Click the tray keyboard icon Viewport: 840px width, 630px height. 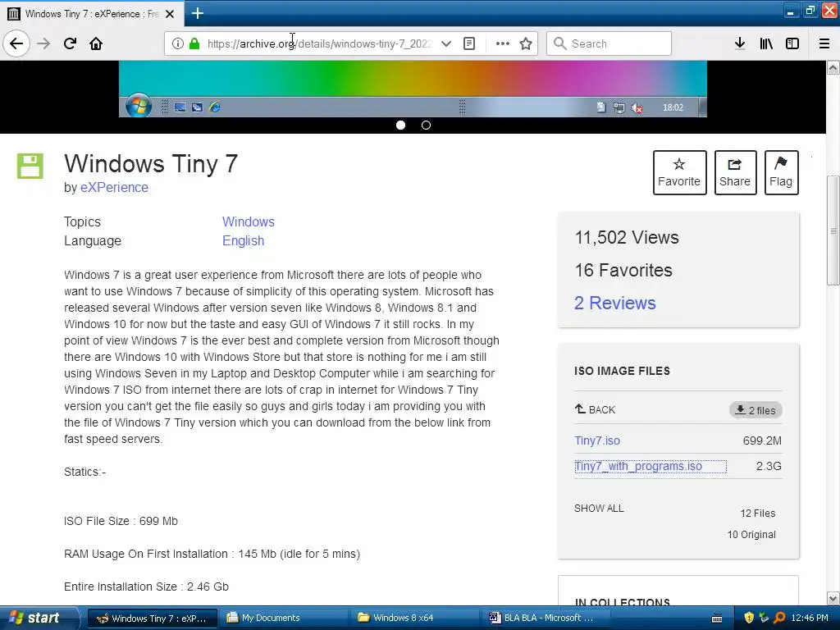pos(717,619)
